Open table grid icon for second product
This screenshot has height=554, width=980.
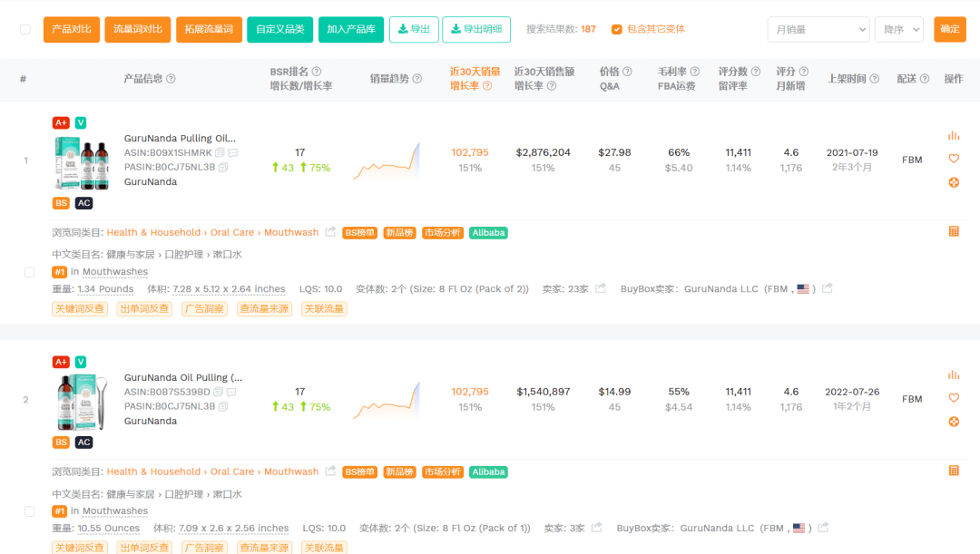pyautogui.click(x=953, y=471)
